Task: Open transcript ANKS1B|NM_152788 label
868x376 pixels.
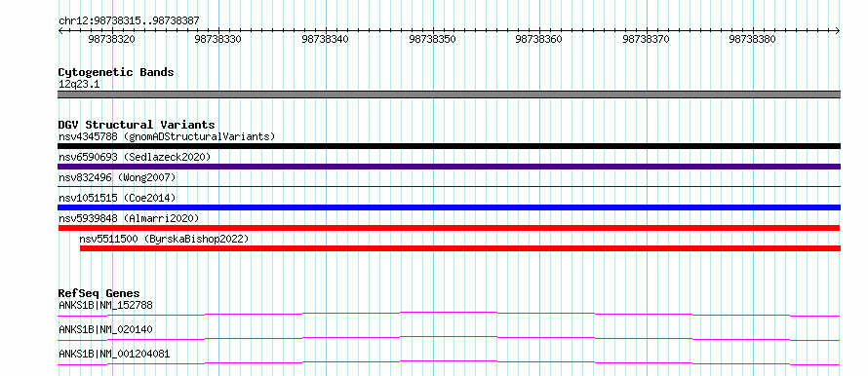Action: point(105,305)
